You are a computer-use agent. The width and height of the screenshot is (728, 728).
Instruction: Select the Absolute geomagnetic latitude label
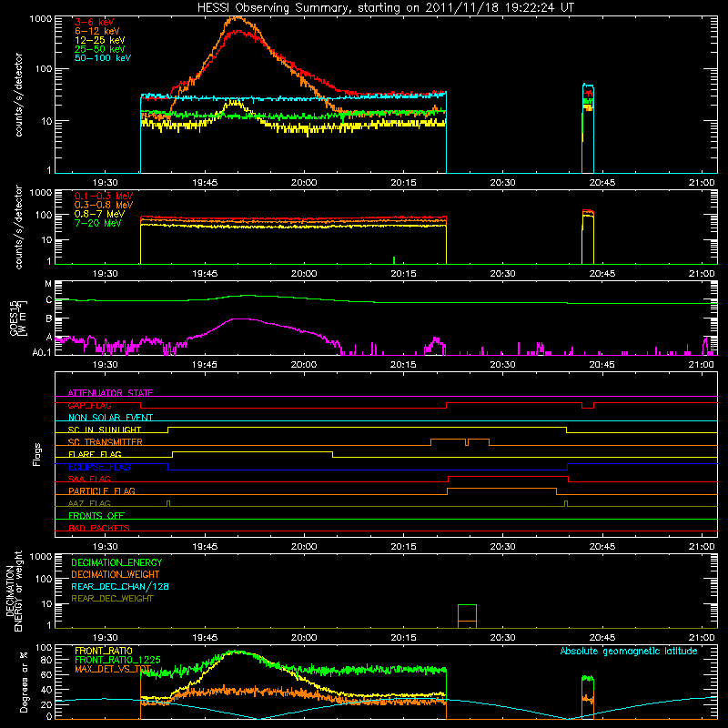coord(629,651)
